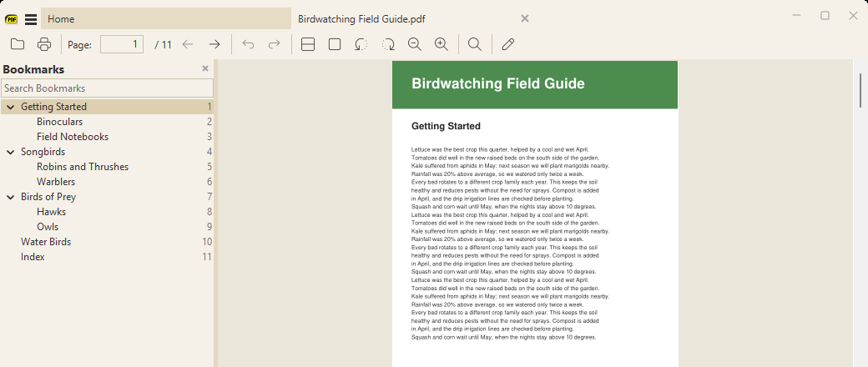868x367 pixels.
Task: Rotate the page counterclockwise
Action: 361,44
